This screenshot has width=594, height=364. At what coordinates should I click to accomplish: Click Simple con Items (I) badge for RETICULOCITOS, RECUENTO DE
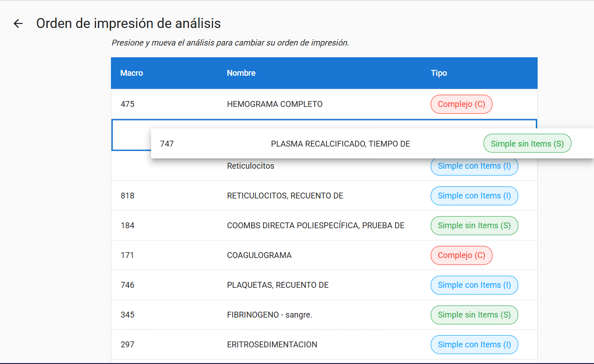click(x=474, y=196)
